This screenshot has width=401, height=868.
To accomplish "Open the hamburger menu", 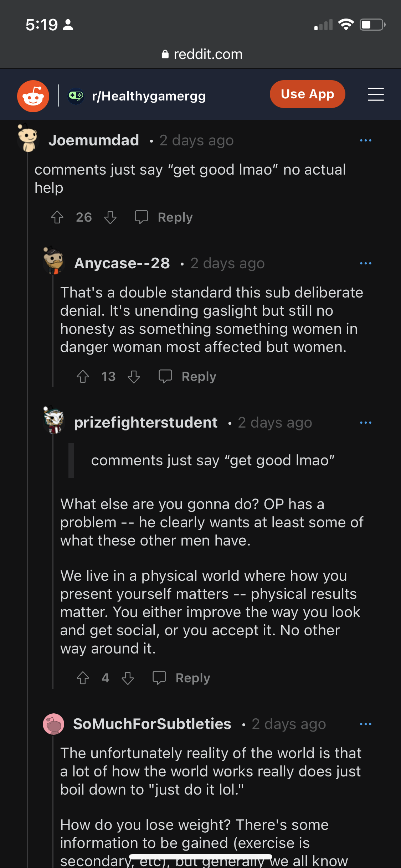I will [x=376, y=95].
